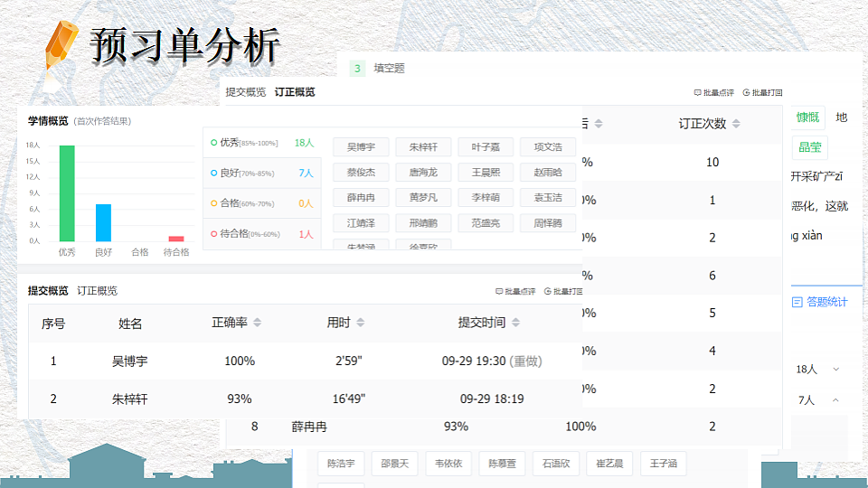Click the duration 2'59" cell
Screen dimensions: 868x488
pyautogui.click(x=349, y=361)
